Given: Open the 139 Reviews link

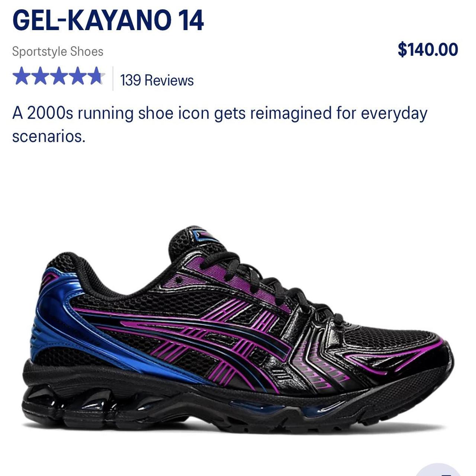Looking at the screenshot, I should (x=157, y=80).
